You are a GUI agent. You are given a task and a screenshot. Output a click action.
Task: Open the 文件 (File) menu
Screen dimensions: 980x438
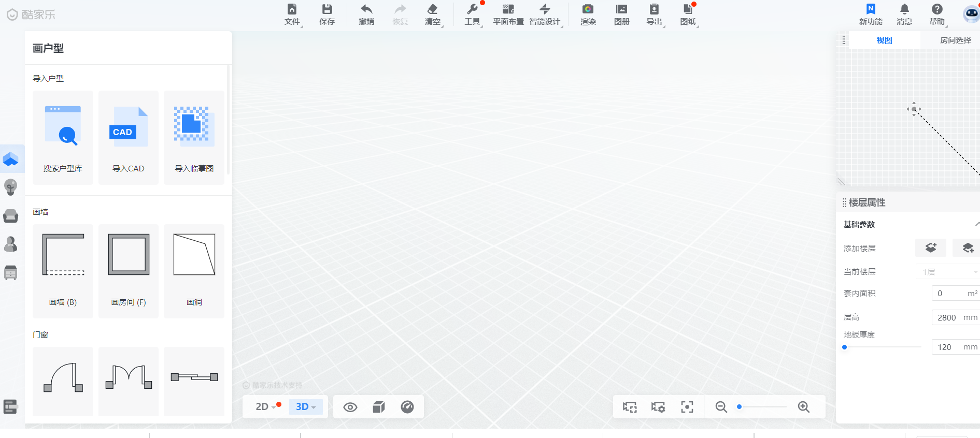pos(293,14)
